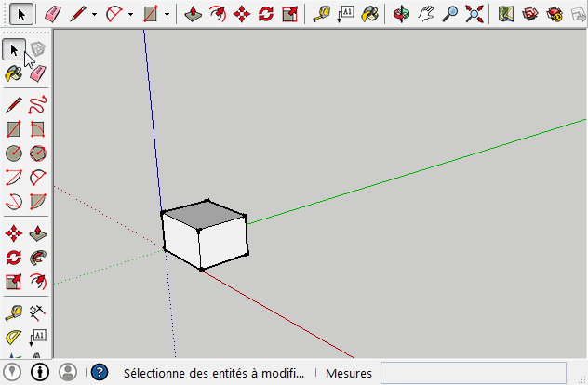588x385 pixels.
Task: Activate the Follow Me tool
Action: [38, 258]
